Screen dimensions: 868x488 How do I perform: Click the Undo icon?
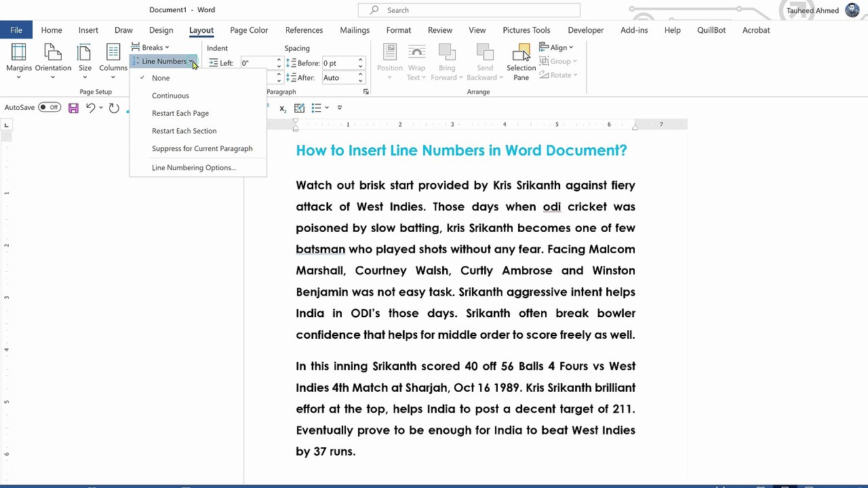pyautogui.click(x=90, y=108)
